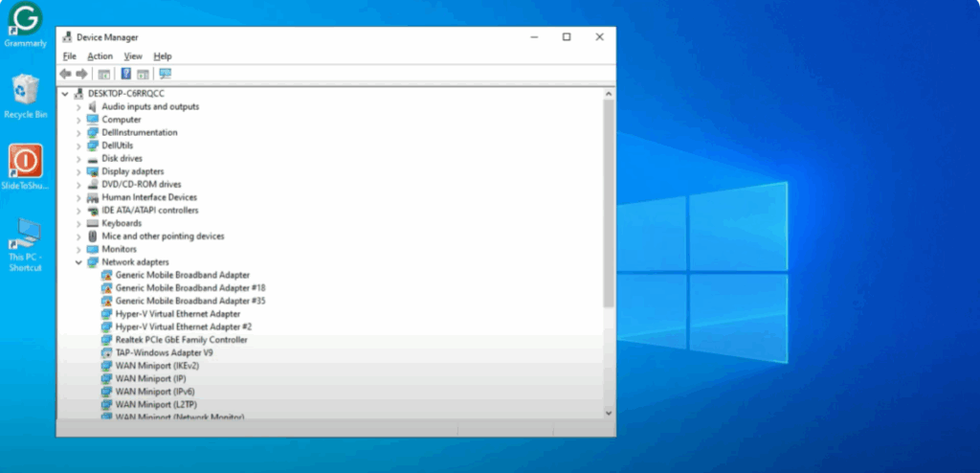980x473 pixels.
Task: Expand the Audio inputs and outputs category
Action: pos(78,107)
